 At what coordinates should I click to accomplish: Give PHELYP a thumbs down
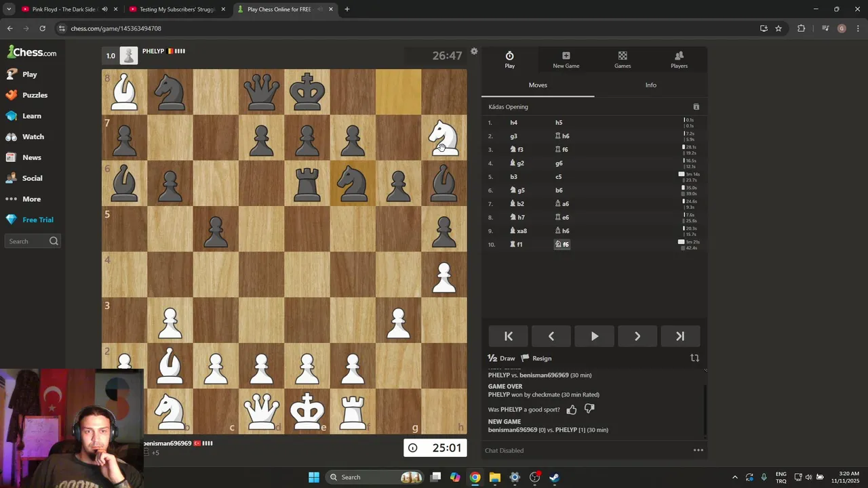click(589, 409)
